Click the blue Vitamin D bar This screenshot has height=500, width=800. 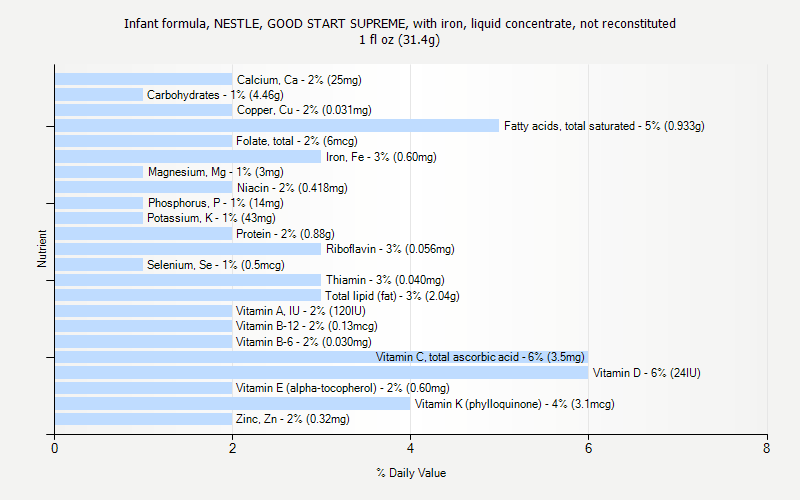[321, 372]
